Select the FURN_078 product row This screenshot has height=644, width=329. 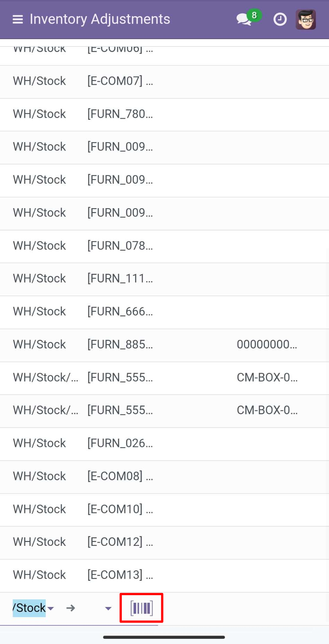tap(164, 246)
